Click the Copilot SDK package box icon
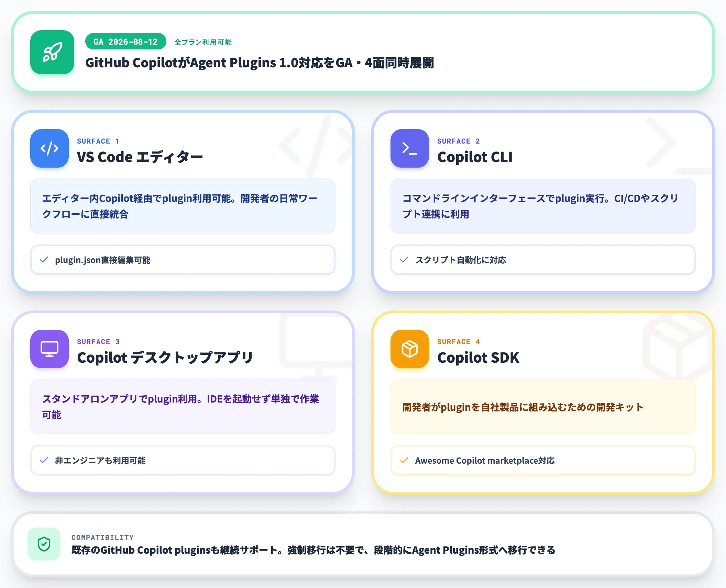726x588 pixels. (410, 349)
